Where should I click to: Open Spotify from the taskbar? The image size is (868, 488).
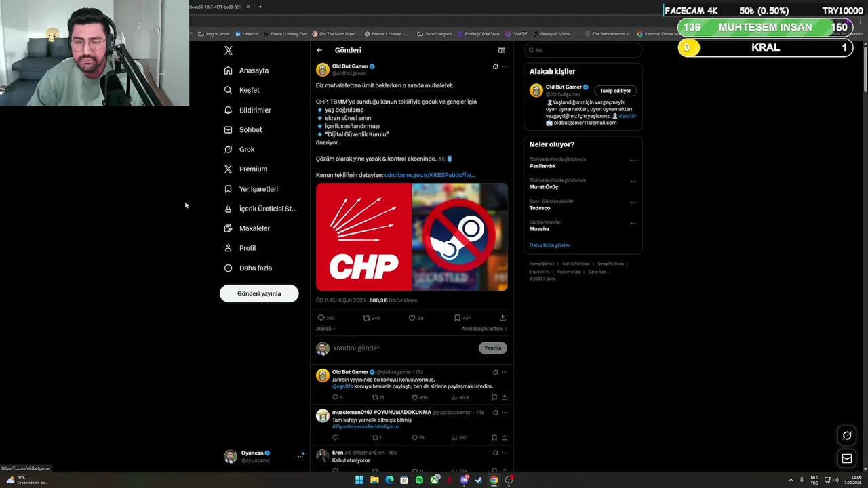click(x=419, y=480)
